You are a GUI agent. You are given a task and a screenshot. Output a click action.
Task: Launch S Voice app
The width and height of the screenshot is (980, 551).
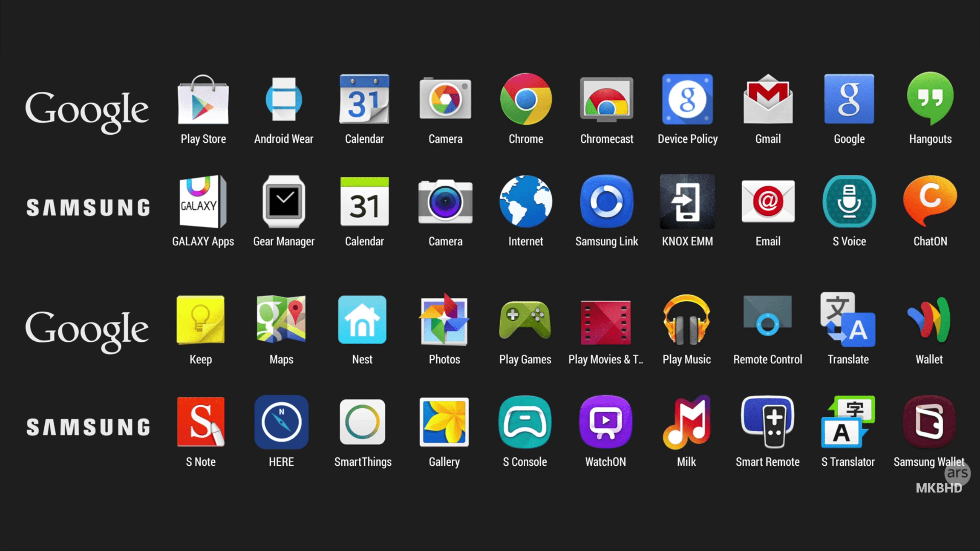(849, 202)
